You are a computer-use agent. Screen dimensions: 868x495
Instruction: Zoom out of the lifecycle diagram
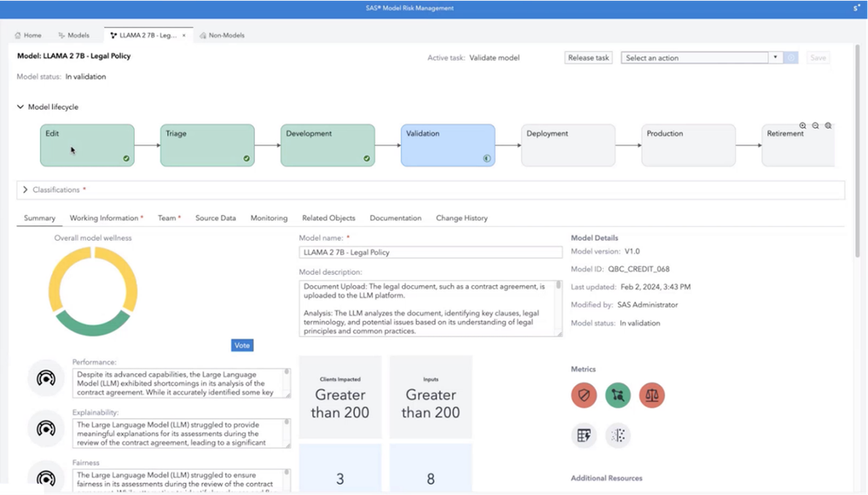tap(816, 125)
